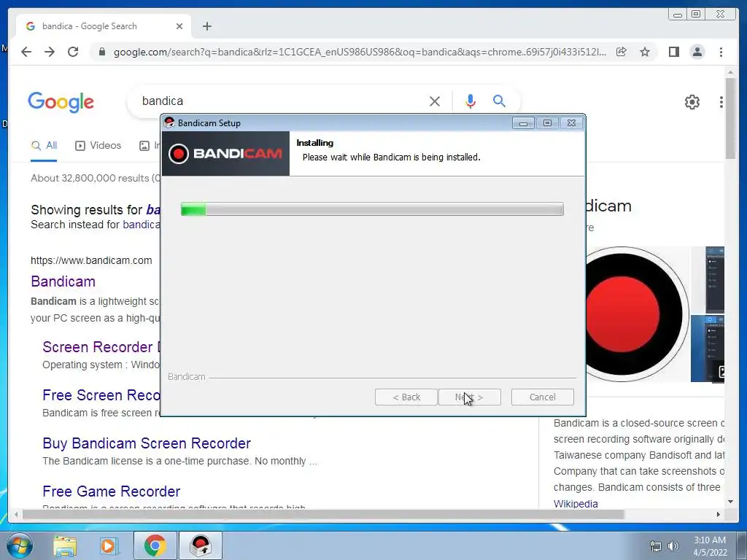The height and width of the screenshot is (560, 747).
Task: Open Chrome three-dot menu
Action: (721, 52)
